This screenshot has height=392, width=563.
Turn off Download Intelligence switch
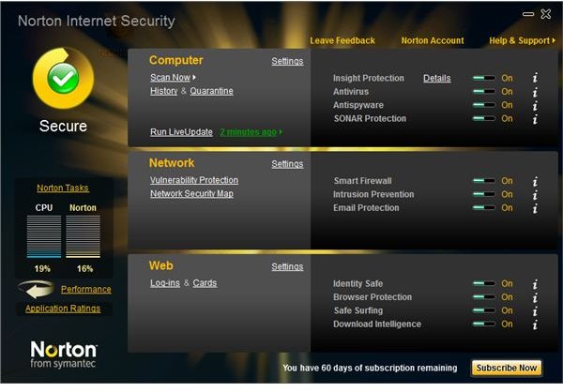[484, 324]
